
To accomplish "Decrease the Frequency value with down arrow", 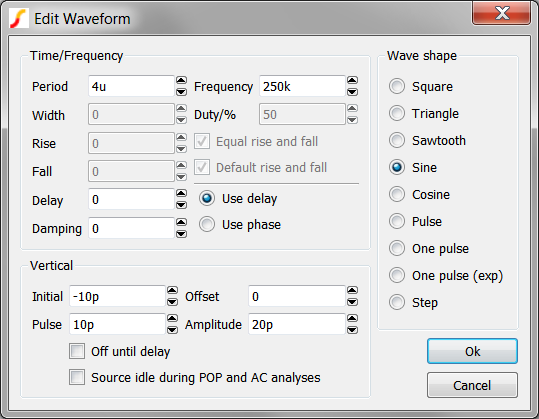I will pos(352,92).
